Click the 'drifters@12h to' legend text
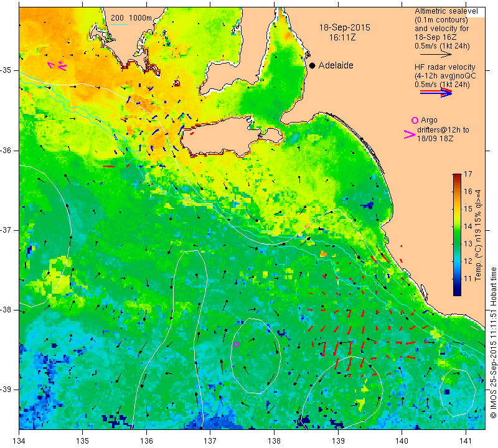Viewport: 498px width, 448px height. pyautogui.click(x=443, y=130)
